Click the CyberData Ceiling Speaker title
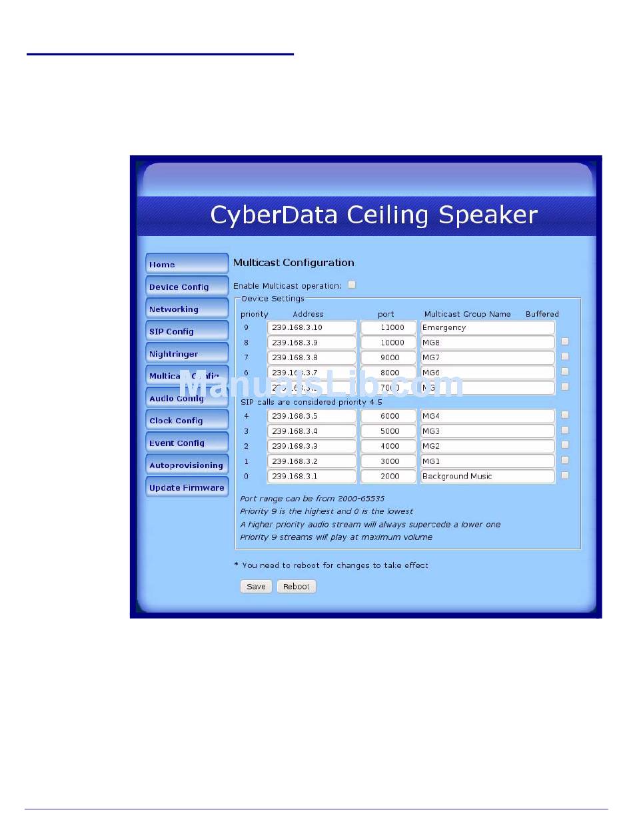Screen dimensions: 633x840 374,215
